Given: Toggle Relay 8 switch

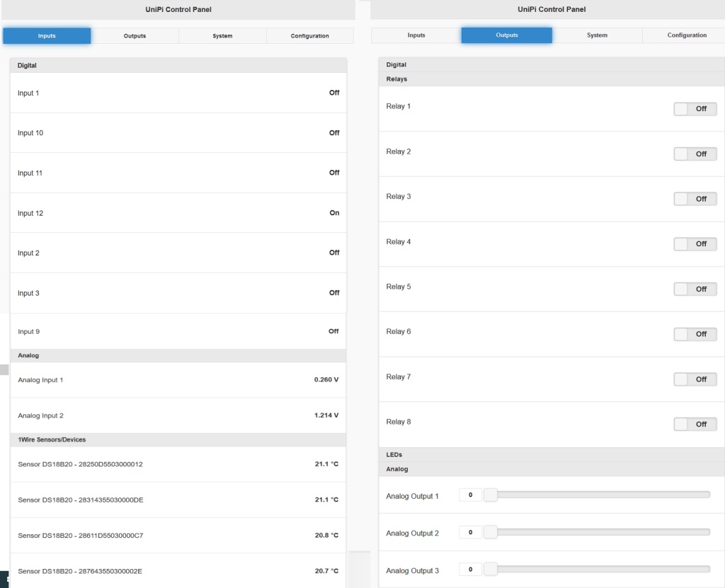Looking at the screenshot, I should 695,424.
